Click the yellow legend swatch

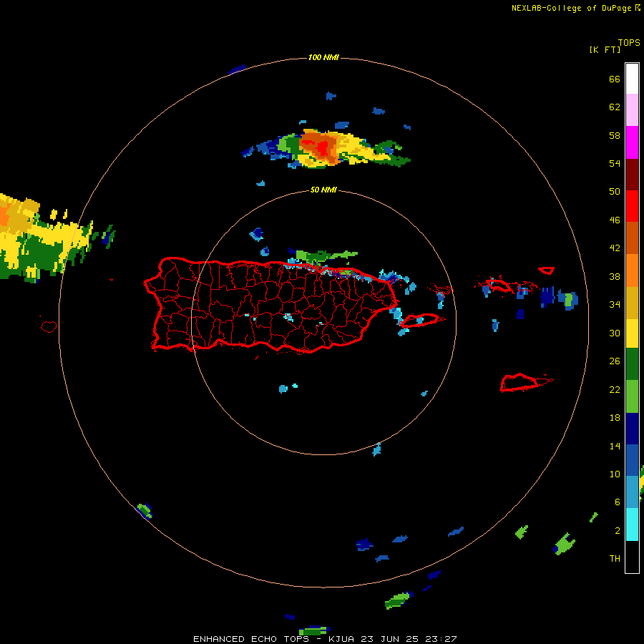[632, 333]
